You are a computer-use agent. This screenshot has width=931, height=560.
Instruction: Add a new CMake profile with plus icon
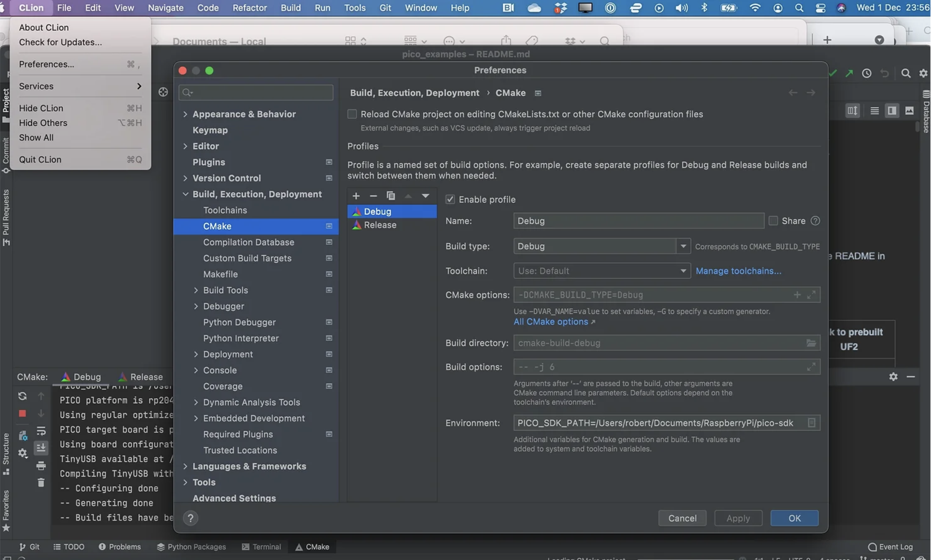356,196
